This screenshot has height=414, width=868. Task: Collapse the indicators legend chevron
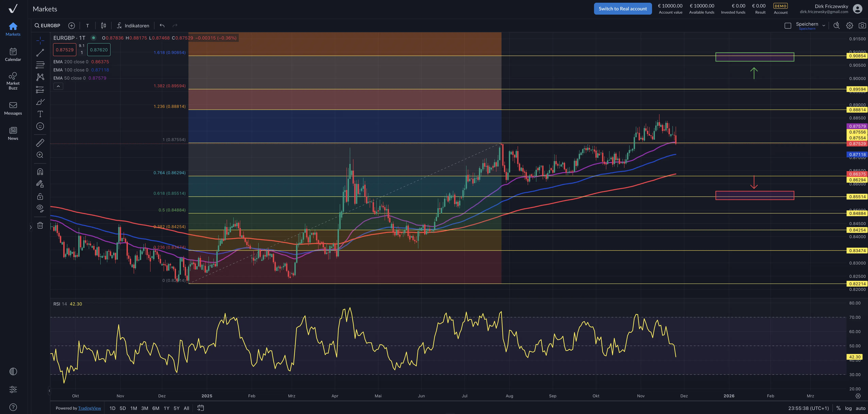(x=58, y=86)
